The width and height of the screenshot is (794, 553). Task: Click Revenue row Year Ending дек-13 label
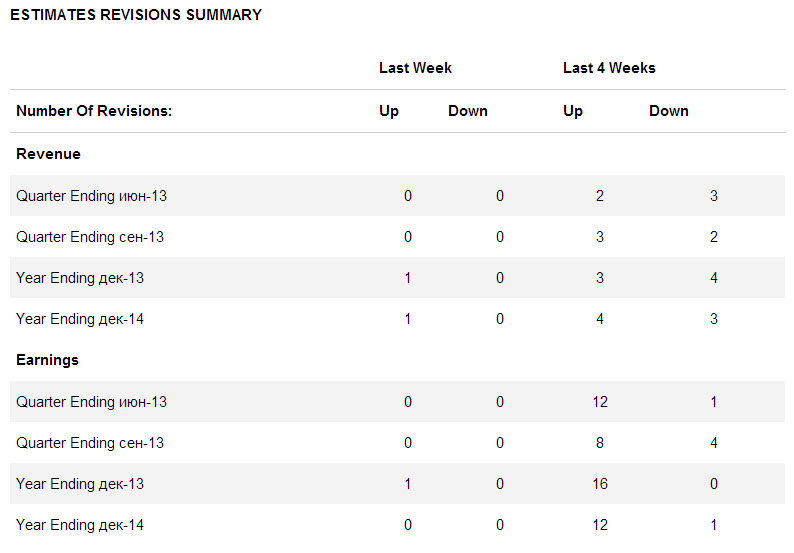click(80, 278)
